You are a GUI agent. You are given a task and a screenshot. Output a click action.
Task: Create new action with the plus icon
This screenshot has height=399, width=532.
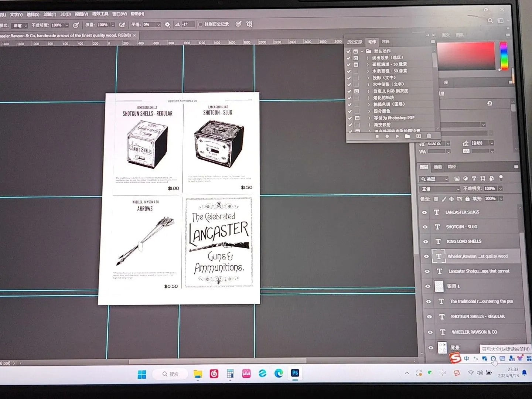(418, 136)
